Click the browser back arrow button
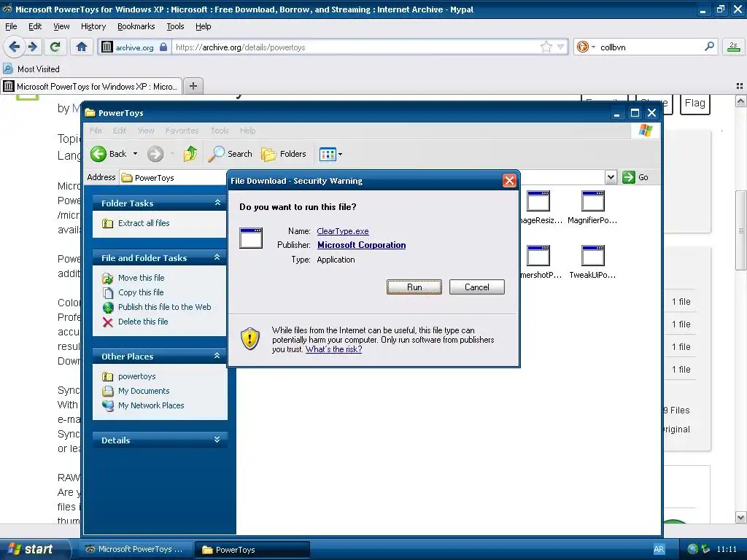Image resolution: width=747 pixels, height=560 pixels. (x=15, y=47)
